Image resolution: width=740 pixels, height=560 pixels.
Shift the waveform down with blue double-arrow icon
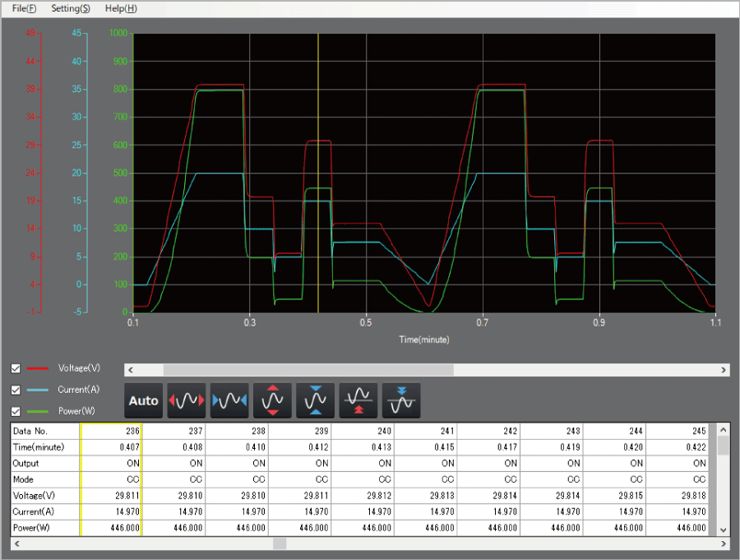(401, 400)
